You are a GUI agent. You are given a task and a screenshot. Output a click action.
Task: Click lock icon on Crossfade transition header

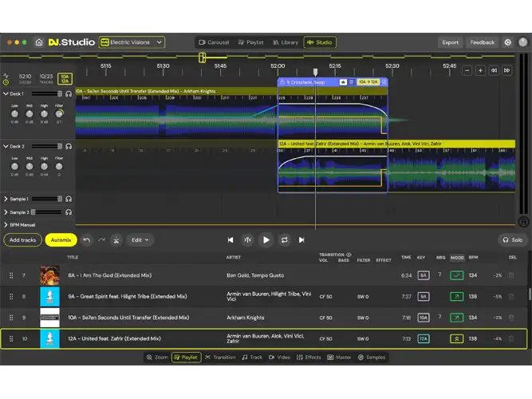pos(282,82)
